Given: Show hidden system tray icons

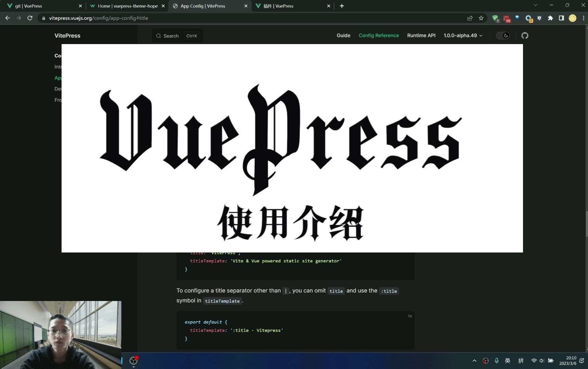Looking at the screenshot, I should [x=474, y=360].
